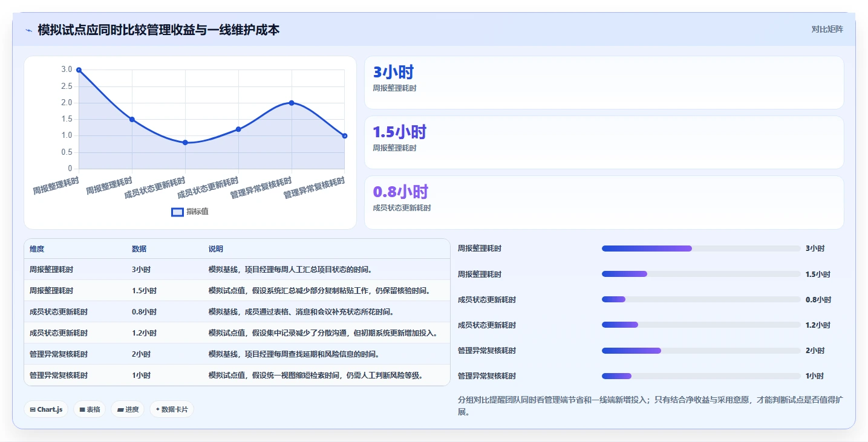Screen dimensions: 868x442
Task: Click the 0.8小时 cell in the table
Action: (144, 312)
